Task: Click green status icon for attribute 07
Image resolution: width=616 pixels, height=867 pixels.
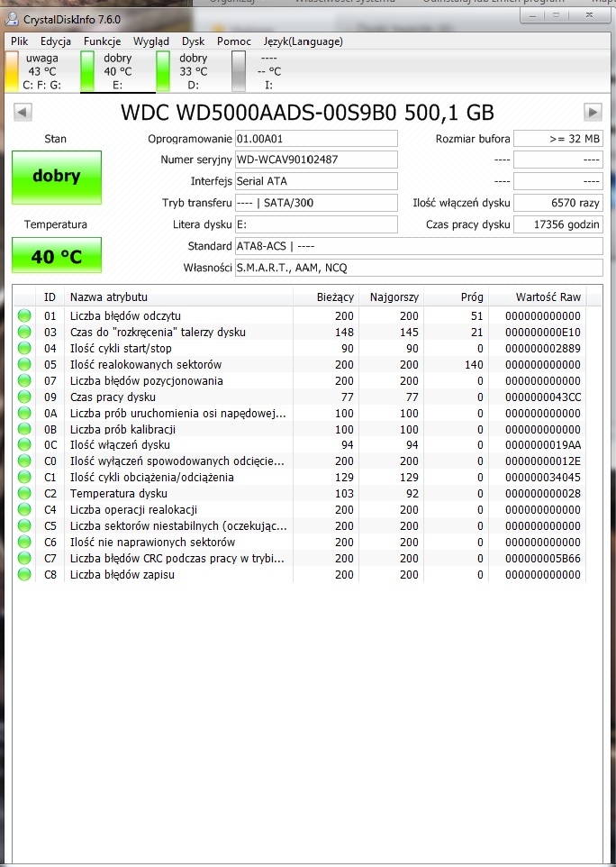Action: pyautogui.click(x=24, y=380)
